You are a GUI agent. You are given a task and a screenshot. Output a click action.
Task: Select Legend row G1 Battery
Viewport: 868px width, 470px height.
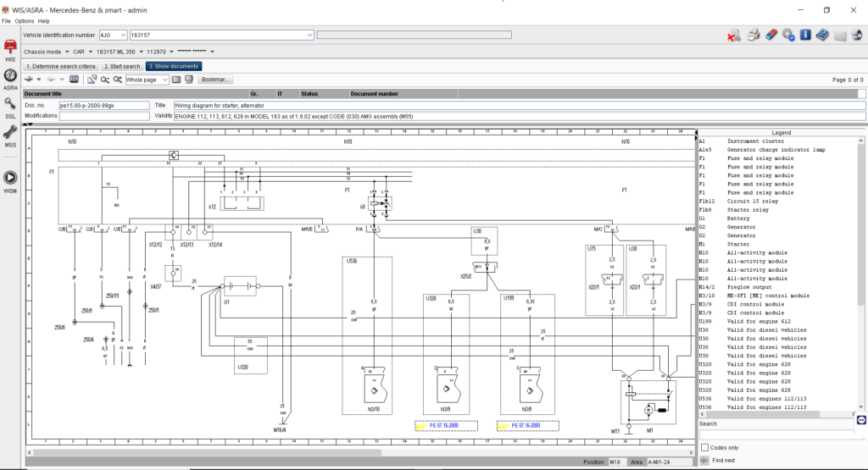click(778, 218)
